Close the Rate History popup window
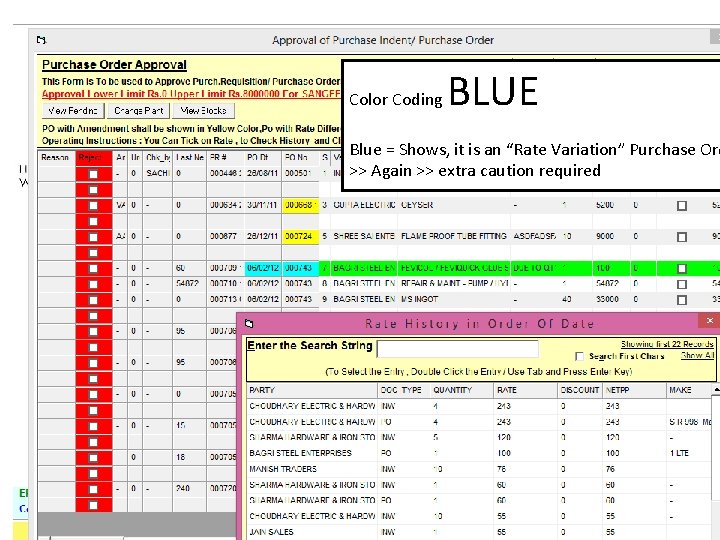 (709, 321)
